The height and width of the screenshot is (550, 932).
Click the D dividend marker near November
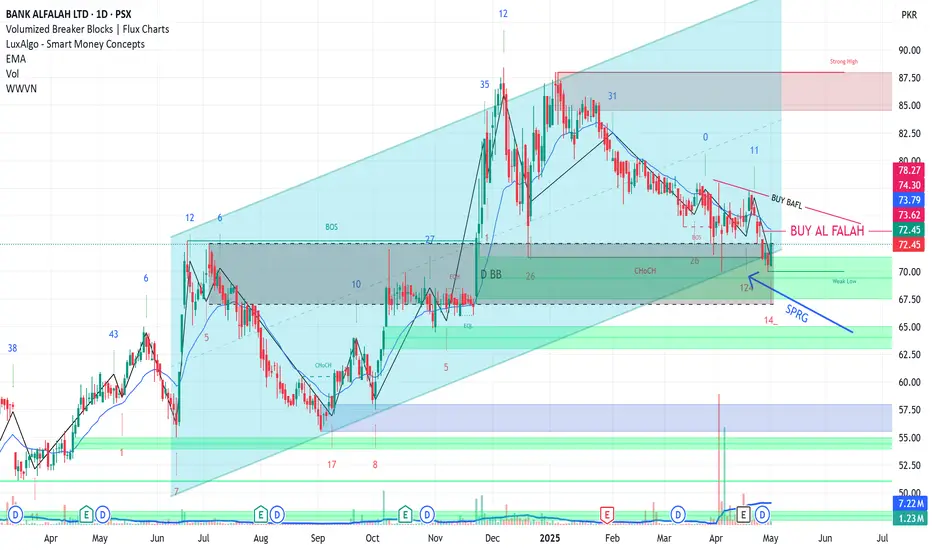[x=427, y=514]
